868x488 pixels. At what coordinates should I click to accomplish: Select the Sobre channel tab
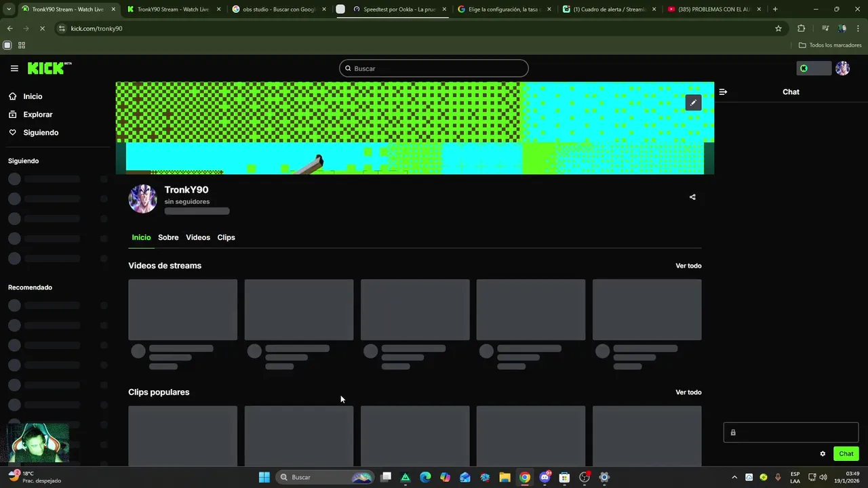(168, 237)
